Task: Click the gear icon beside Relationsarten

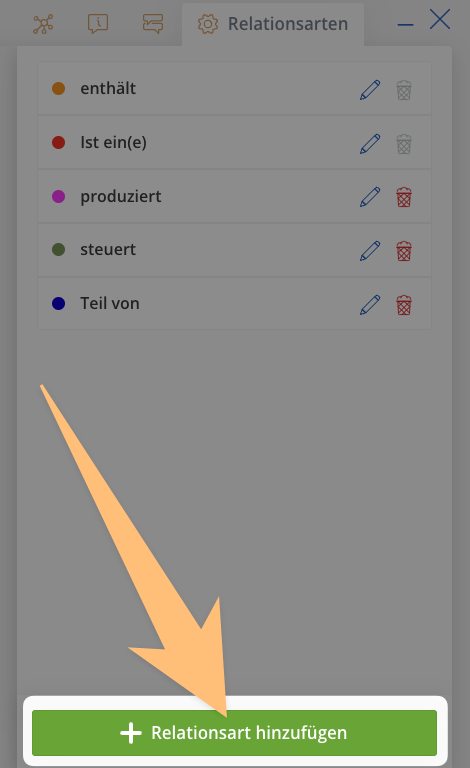Action: click(208, 24)
